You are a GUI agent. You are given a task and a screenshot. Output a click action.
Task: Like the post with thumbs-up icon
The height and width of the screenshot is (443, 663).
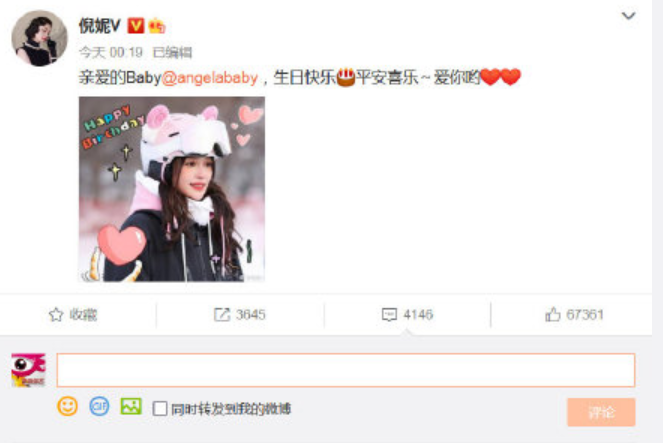553,314
